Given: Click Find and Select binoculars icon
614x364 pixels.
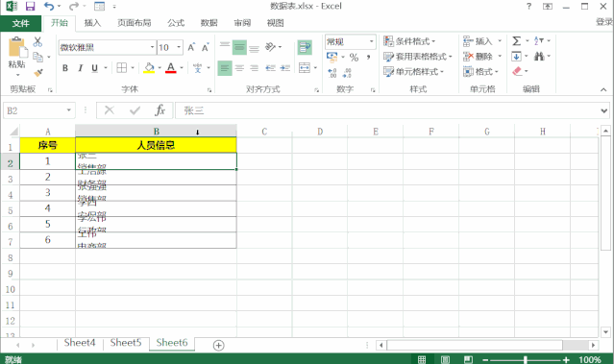Looking at the screenshot, I should coord(539,57).
